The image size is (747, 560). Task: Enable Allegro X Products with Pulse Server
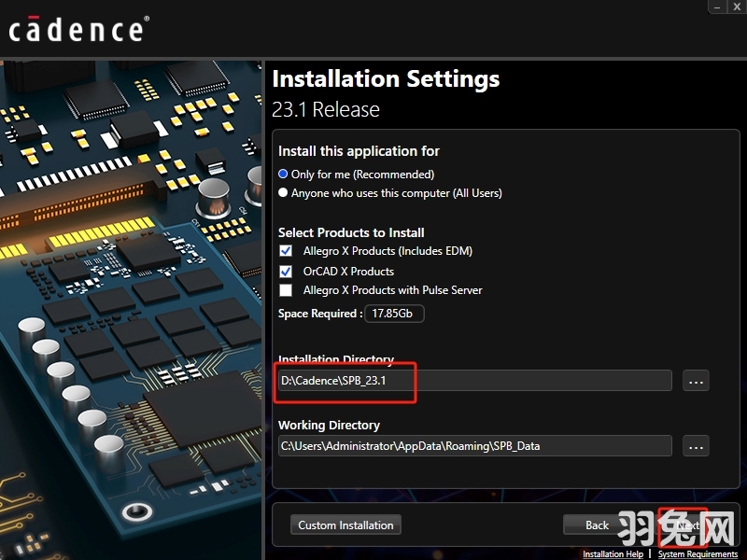285,290
